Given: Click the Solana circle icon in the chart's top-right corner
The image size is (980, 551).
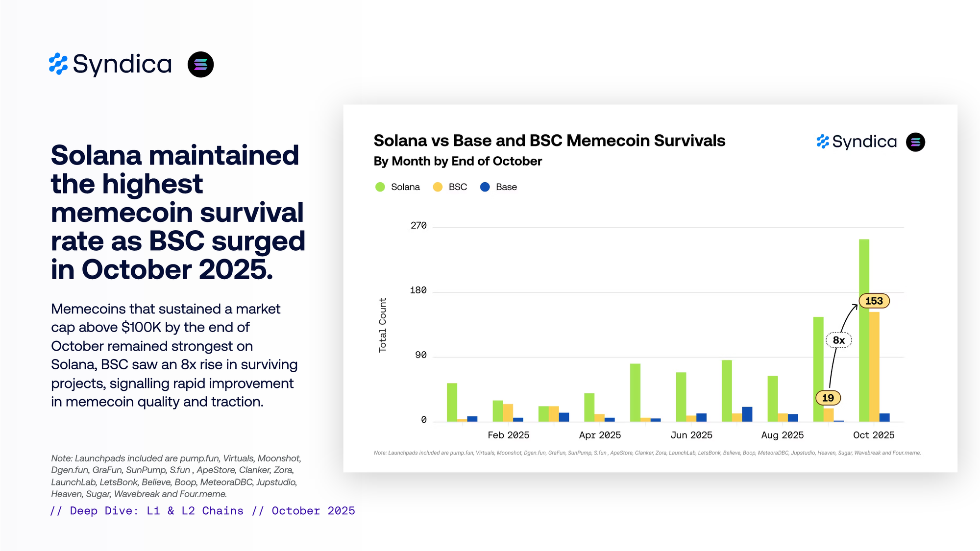Looking at the screenshot, I should click(915, 142).
